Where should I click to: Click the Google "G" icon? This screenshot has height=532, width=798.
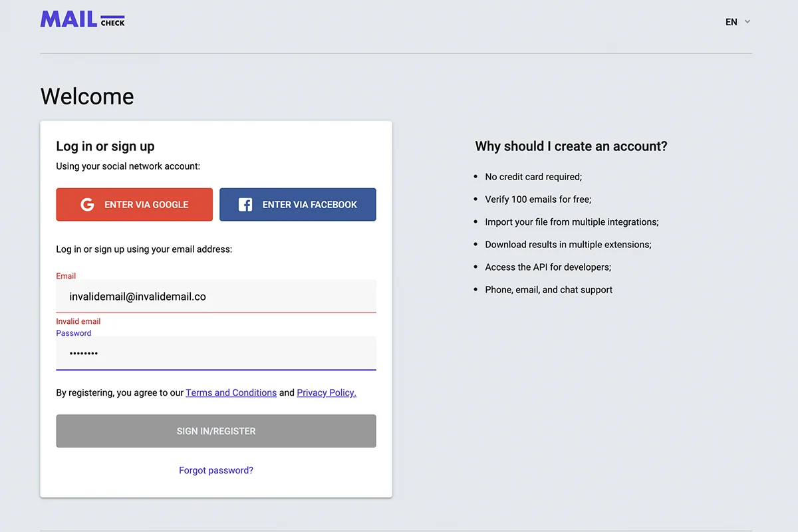87,205
